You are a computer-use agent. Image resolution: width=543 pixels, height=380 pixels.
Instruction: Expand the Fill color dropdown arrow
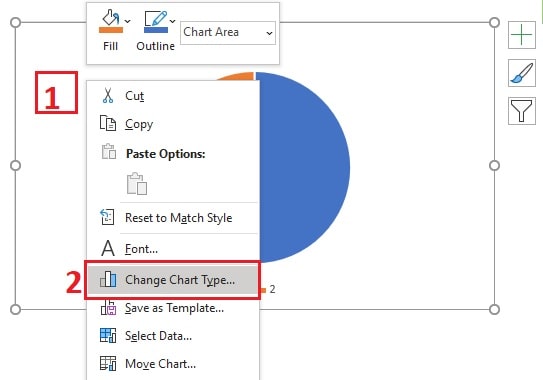[x=128, y=21]
